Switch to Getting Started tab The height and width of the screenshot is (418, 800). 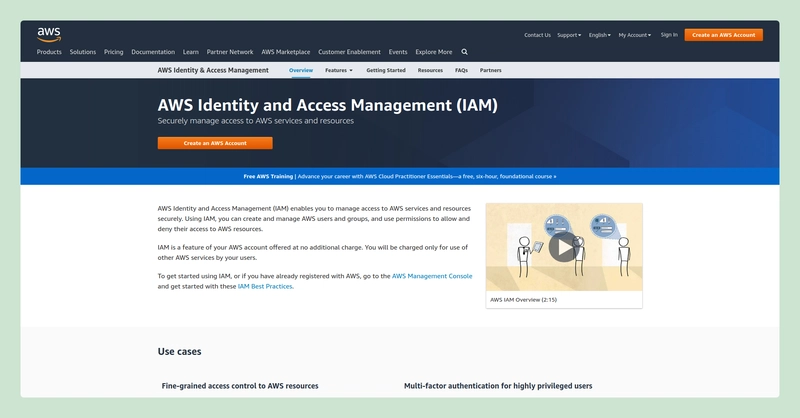(x=386, y=70)
